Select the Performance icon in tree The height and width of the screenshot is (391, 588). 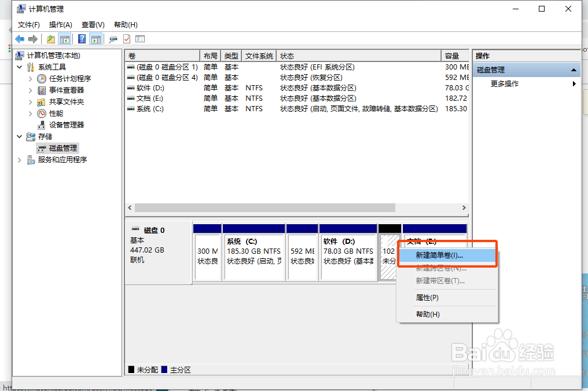pyautogui.click(x=42, y=114)
